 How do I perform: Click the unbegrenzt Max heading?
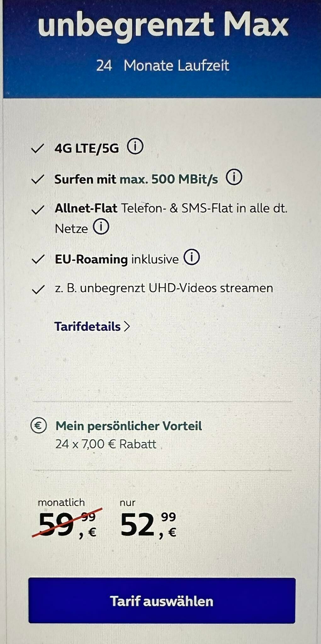163,25
